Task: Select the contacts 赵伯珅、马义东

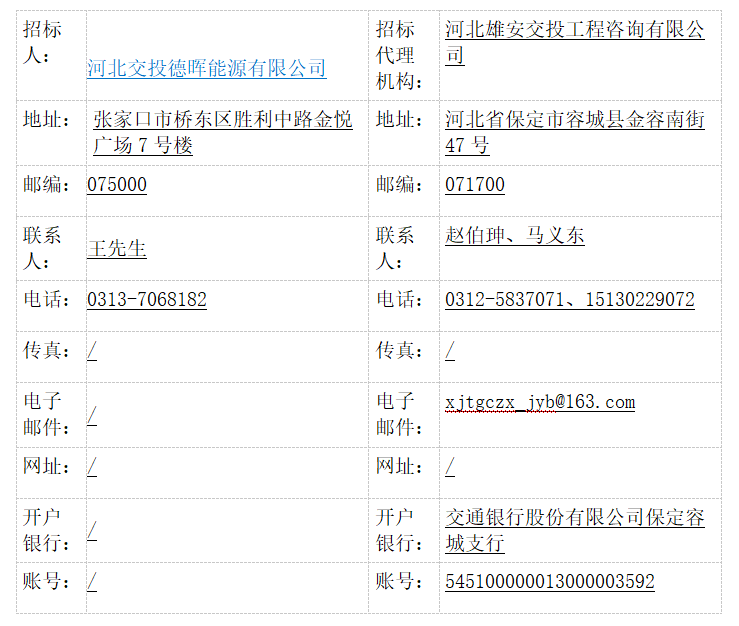Action: 515,236
